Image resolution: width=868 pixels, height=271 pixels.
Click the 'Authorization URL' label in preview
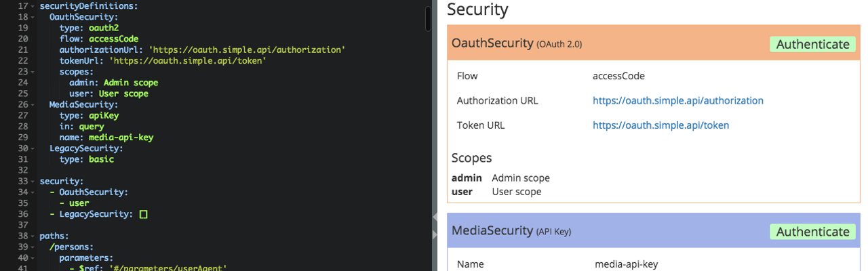click(x=498, y=100)
